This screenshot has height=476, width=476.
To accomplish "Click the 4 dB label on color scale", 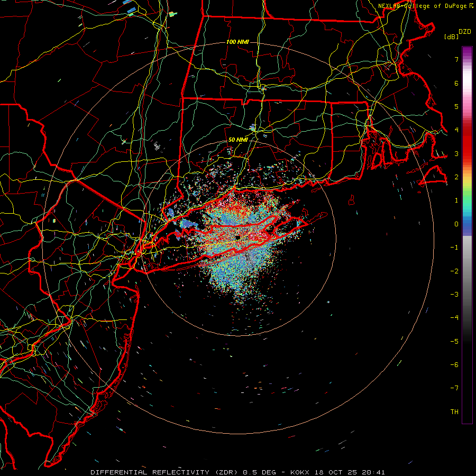I will pos(456,130).
